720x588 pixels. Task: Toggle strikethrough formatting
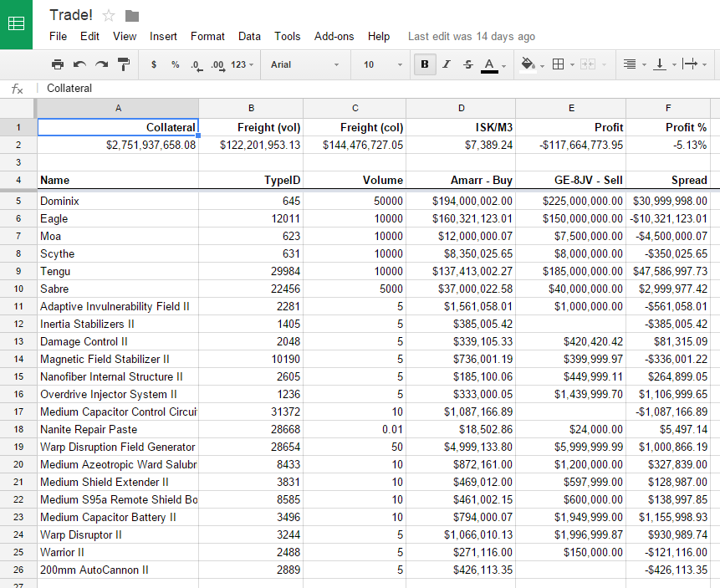pos(467,64)
